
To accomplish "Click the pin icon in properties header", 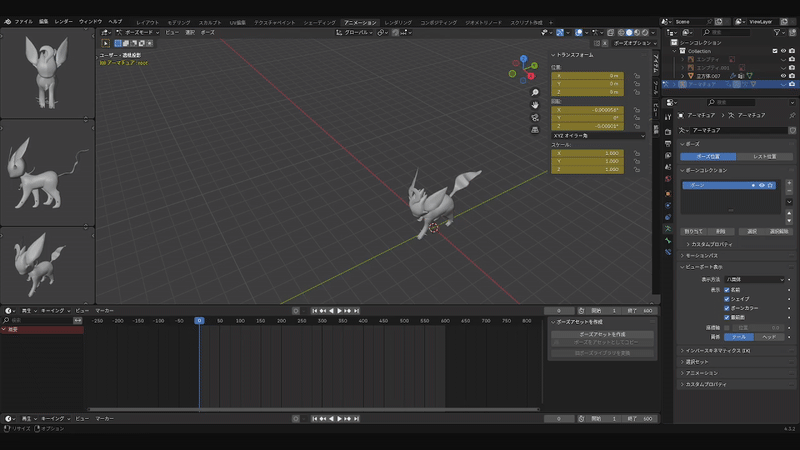I will point(791,116).
